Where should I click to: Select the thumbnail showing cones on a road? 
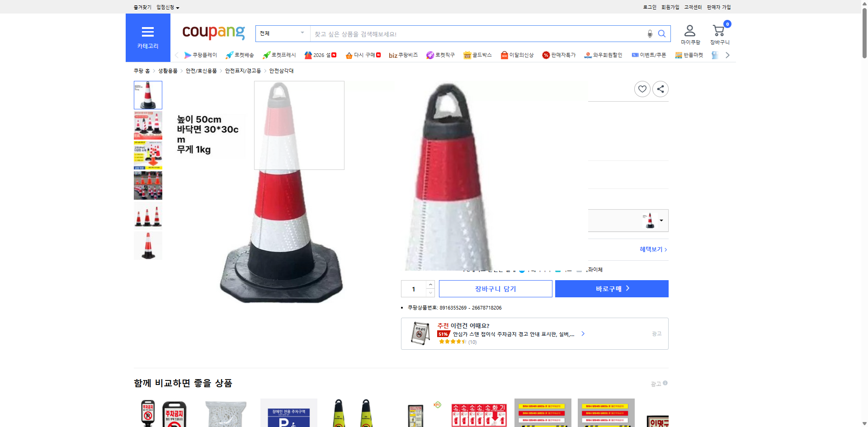point(148,185)
